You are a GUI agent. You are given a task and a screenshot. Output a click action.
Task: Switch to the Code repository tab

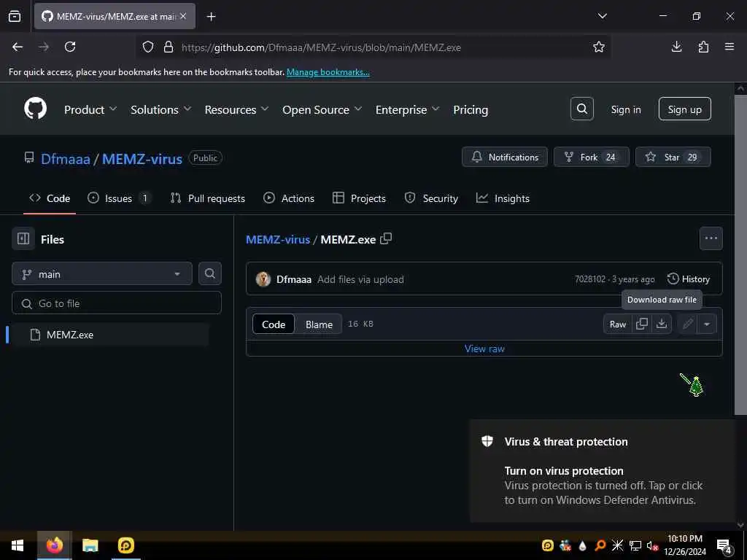point(50,198)
